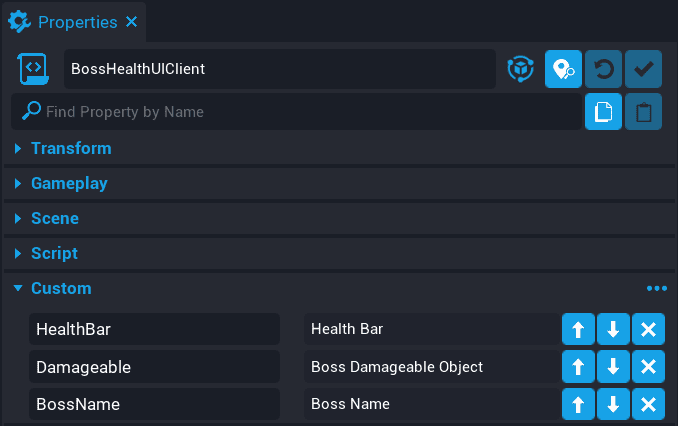Viewport: 678px width, 426px height.
Task: Delete the HealthBar custom property
Action: click(648, 330)
